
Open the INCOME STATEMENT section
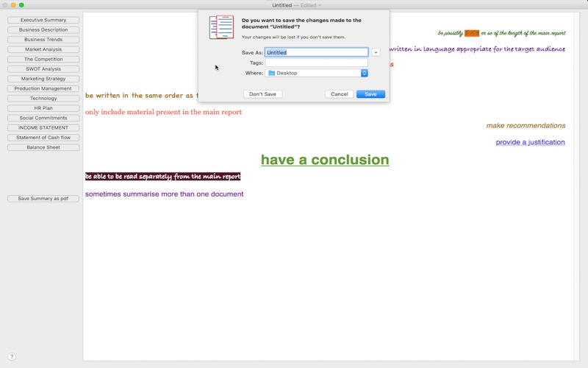[x=43, y=128]
